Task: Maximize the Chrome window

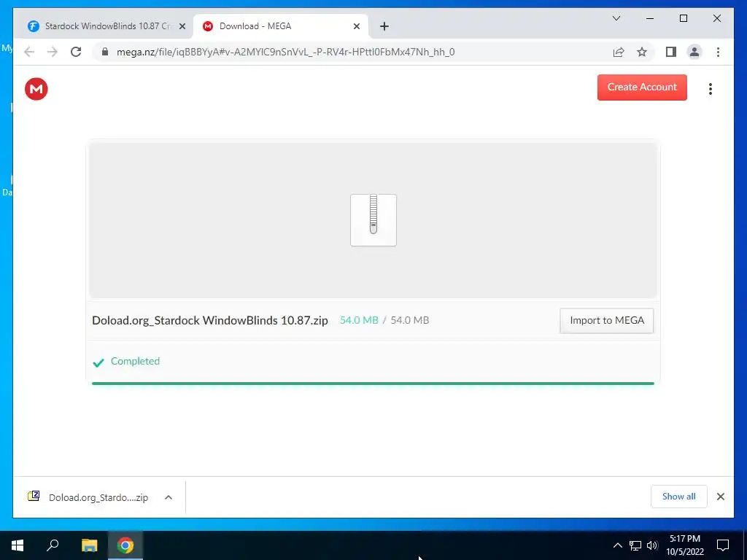Action: click(x=683, y=18)
